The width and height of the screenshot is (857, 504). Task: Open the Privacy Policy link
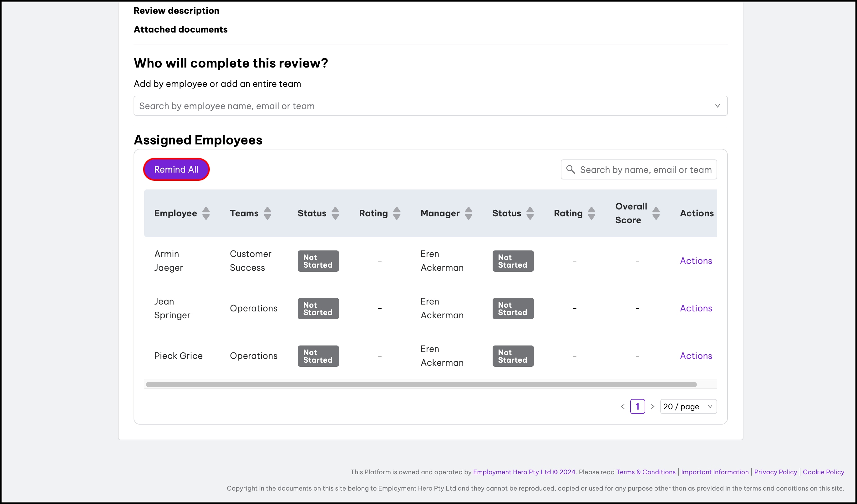pyautogui.click(x=775, y=472)
